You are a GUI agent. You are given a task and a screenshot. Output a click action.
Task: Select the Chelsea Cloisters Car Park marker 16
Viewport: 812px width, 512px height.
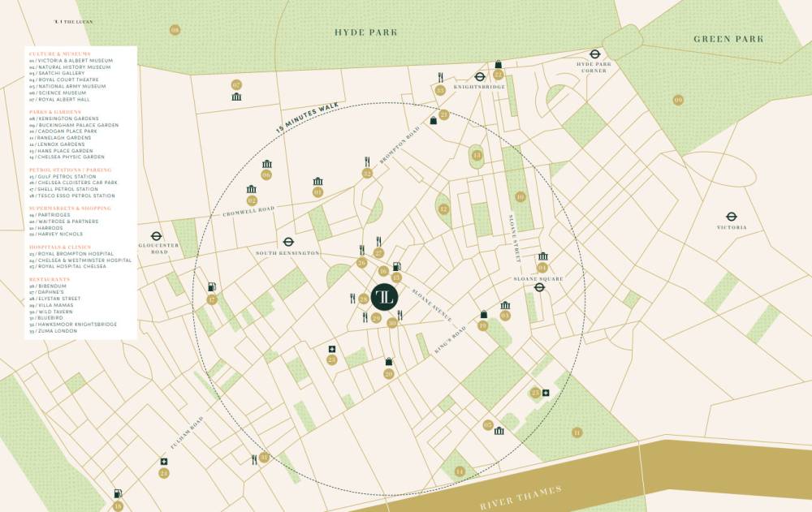(x=383, y=271)
